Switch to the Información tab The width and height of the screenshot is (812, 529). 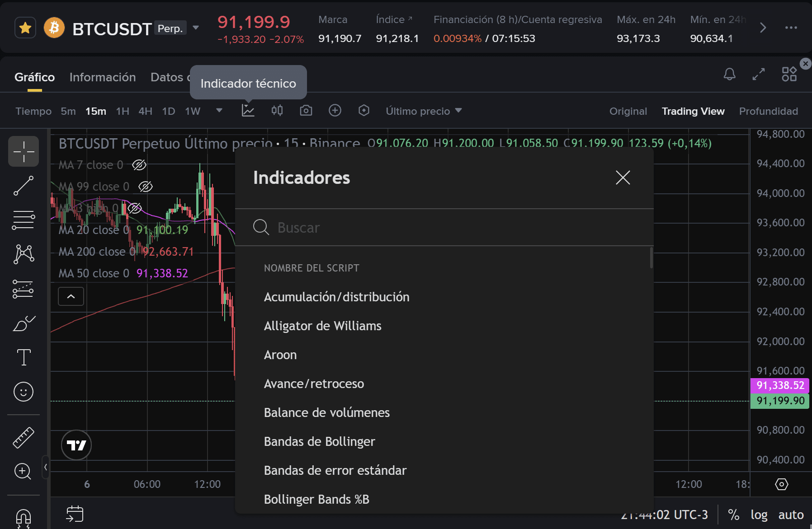click(x=103, y=77)
